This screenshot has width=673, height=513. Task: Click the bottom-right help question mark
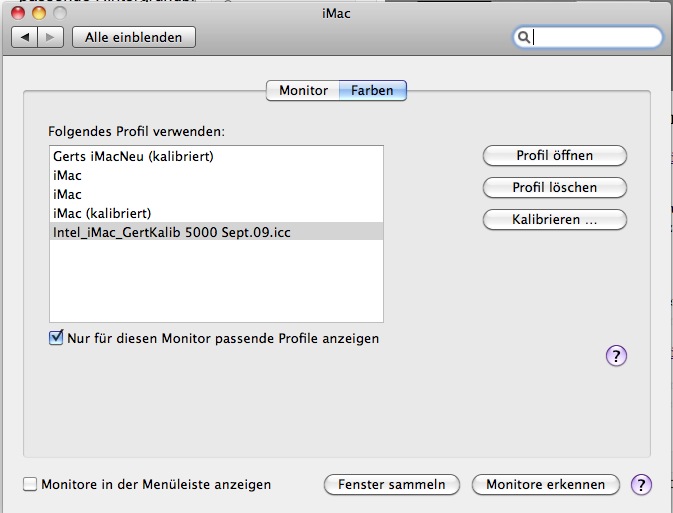(x=642, y=484)
